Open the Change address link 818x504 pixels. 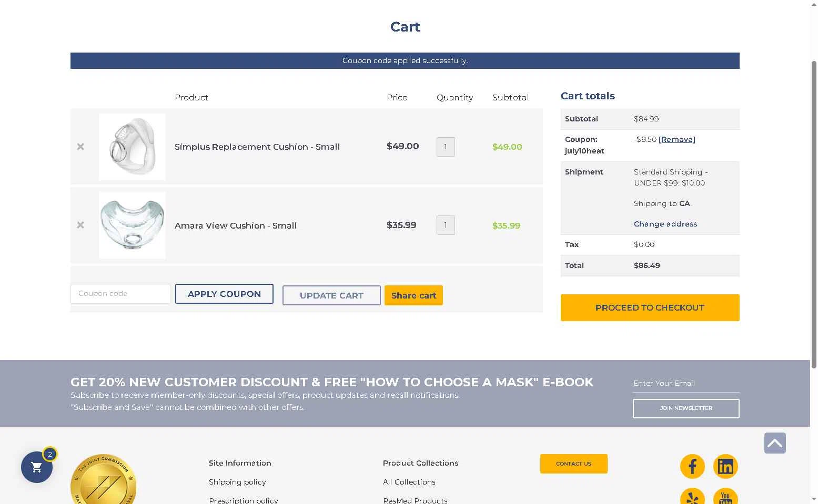(x=665, y=224)
